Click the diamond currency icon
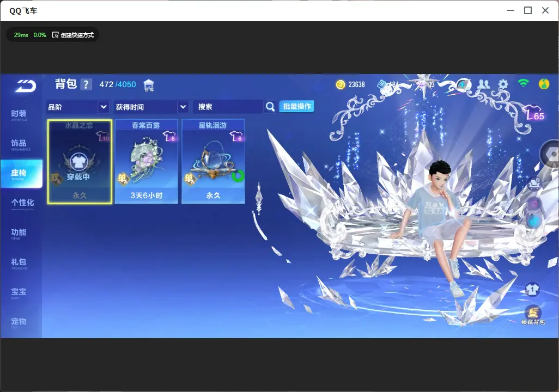The width and height of the screenshot is (559, 392). (x=421, y=84)
